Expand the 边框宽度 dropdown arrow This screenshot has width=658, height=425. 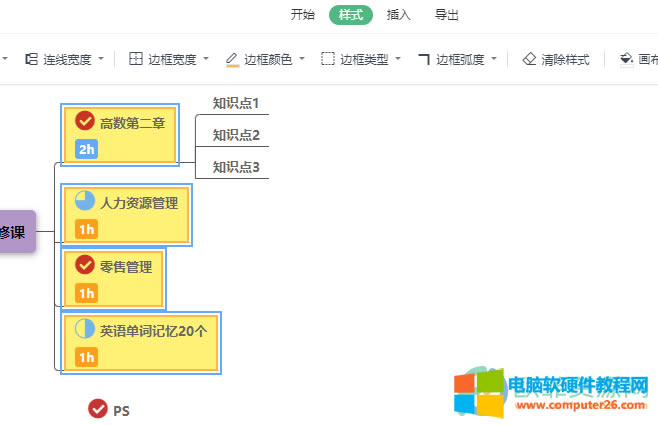206,60
